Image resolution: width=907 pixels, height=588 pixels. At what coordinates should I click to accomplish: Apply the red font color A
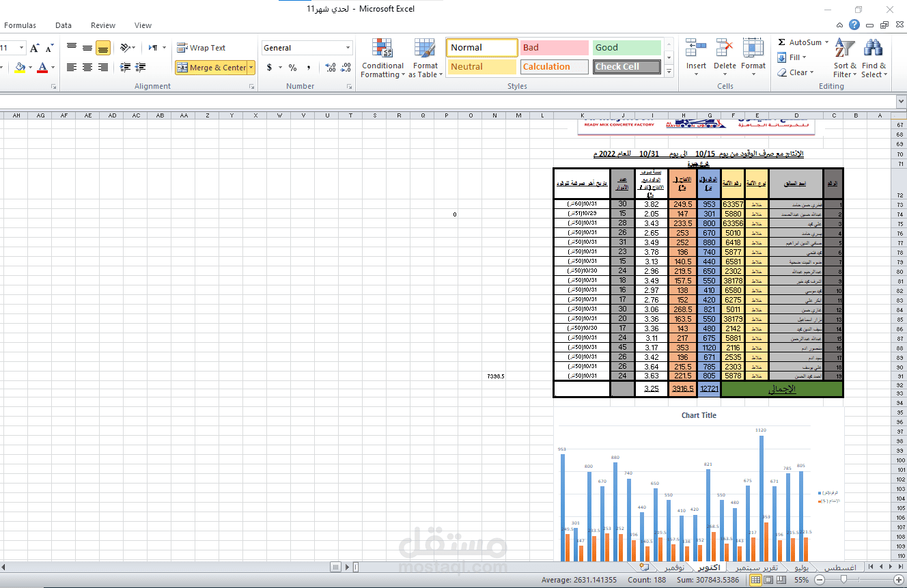coord(42,67)
